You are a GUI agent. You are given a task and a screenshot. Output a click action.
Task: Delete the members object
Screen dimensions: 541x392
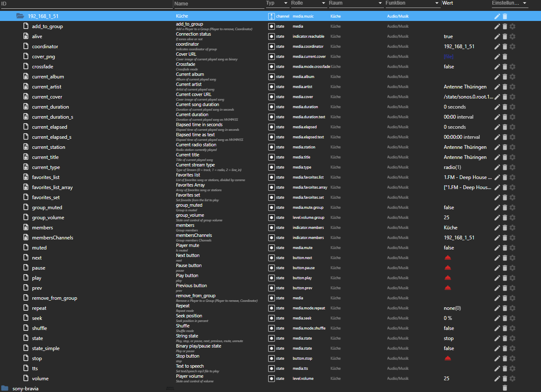[x=505, y=228]
